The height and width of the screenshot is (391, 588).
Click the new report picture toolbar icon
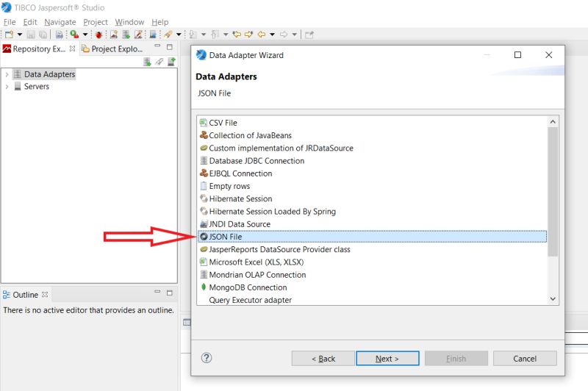click(114, 35)
